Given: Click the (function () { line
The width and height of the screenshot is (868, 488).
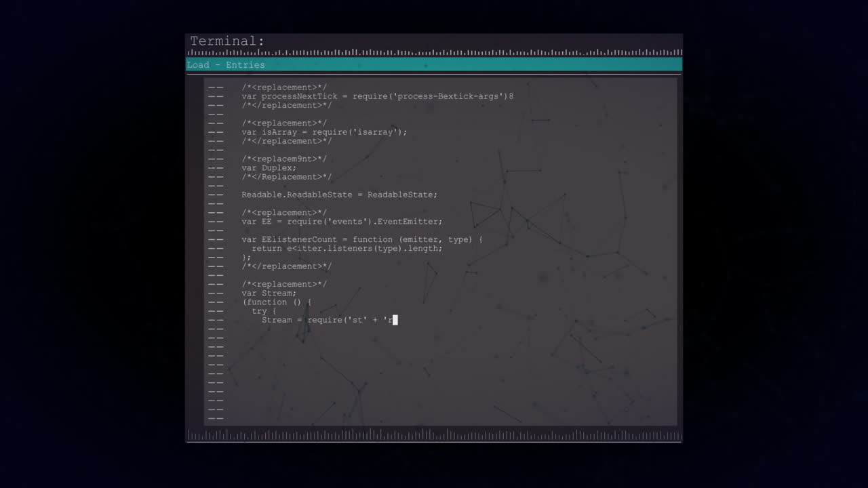Looking at the screenshot, I should pos(277,302).
